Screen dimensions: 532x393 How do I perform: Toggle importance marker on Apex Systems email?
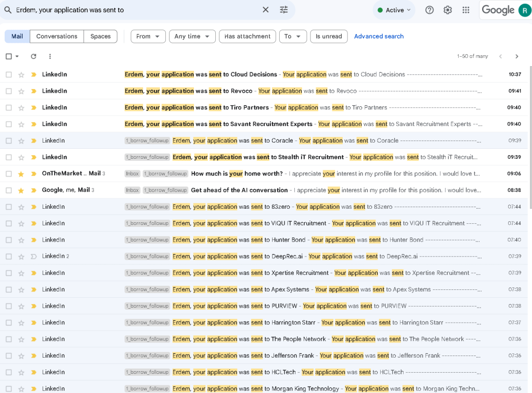tap(34, 290)
